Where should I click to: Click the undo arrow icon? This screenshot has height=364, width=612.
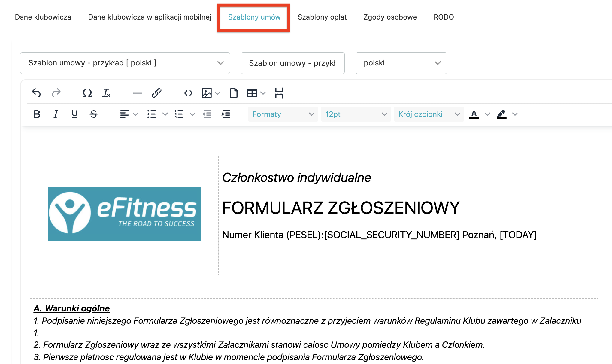[36, 93]
